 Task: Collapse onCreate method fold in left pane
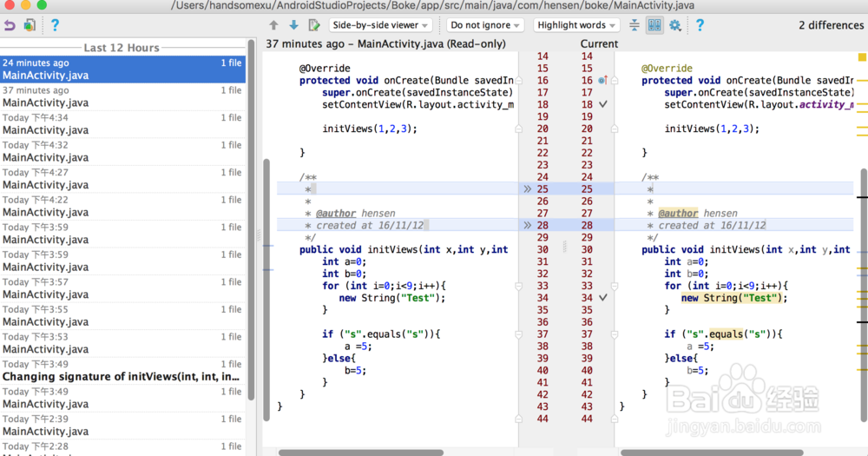(519, 80)
